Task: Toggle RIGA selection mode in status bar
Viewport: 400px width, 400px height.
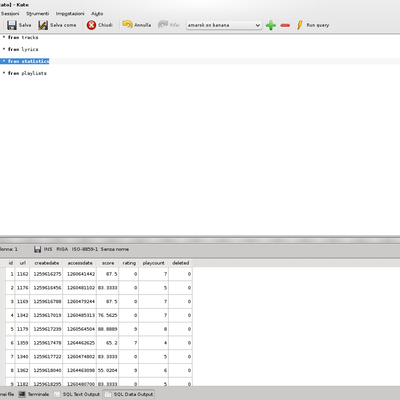Action: (x=62, y=249)
